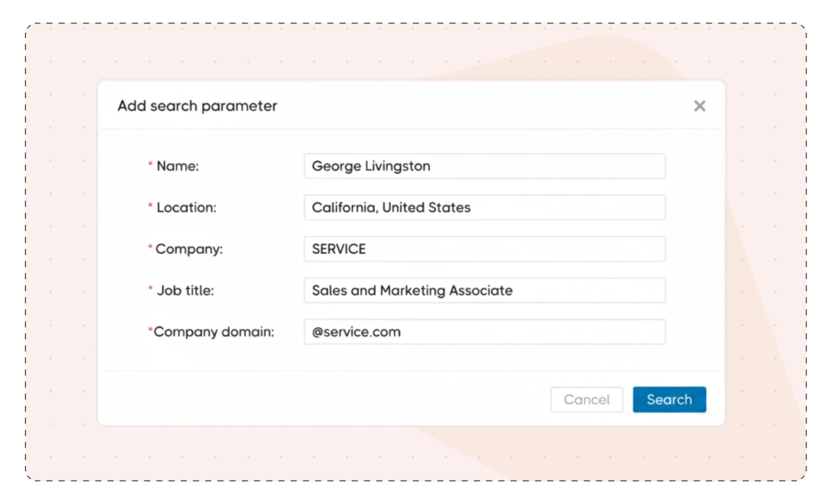Cancel the search parameter dialog
The image size is (831, 504).
point(587,399)
